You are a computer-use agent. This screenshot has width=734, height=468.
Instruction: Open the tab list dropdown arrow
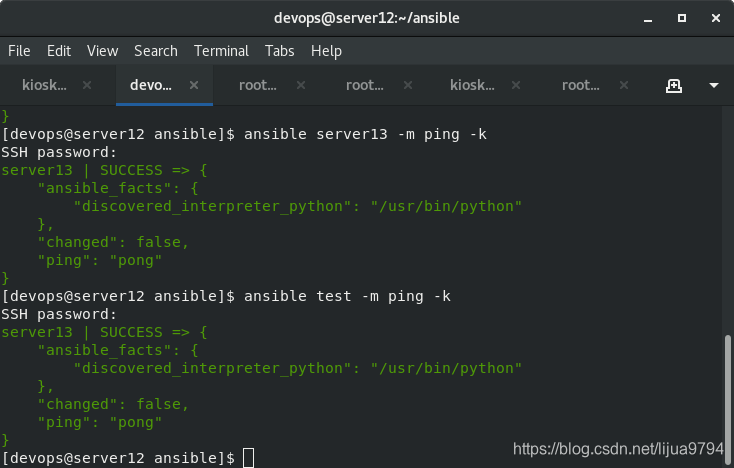click(x=713, y=86)
